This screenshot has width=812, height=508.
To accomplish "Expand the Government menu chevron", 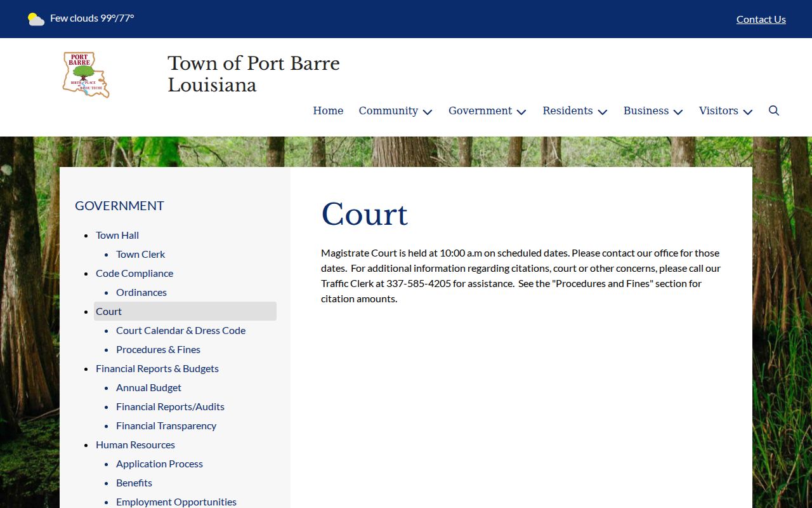I will pyautogui.click(x=521, y=112).
